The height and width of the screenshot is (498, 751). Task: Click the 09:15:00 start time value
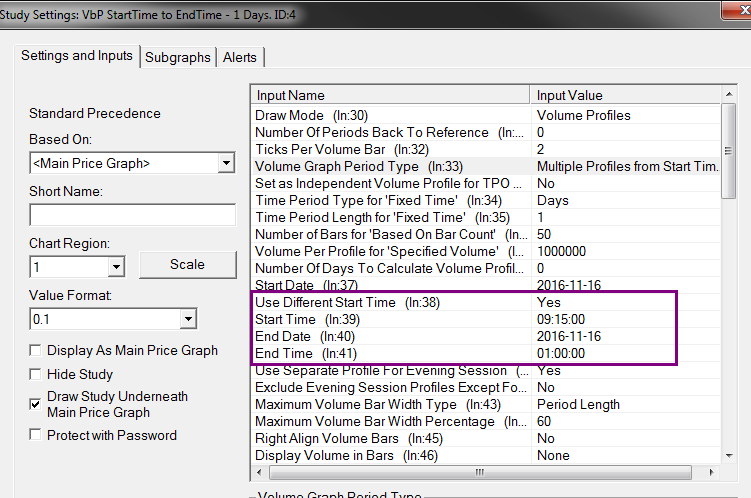pyautogui.click(x=626, y=319)
